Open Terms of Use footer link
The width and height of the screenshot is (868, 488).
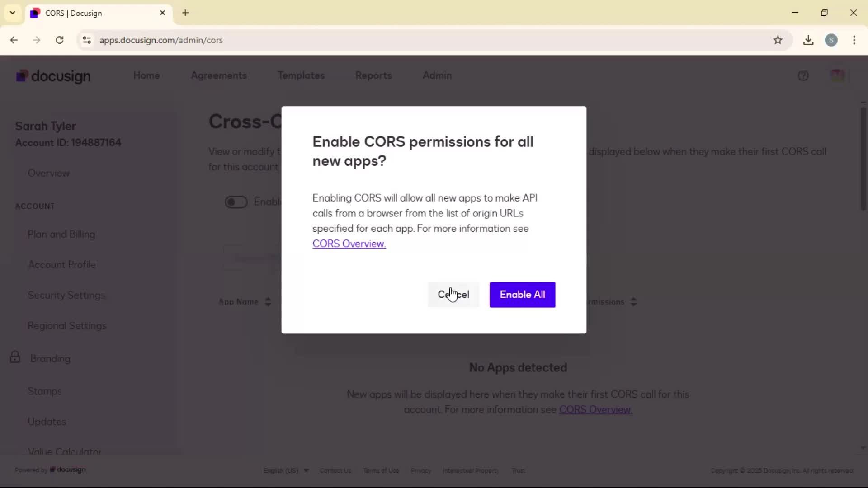(381, 470)
